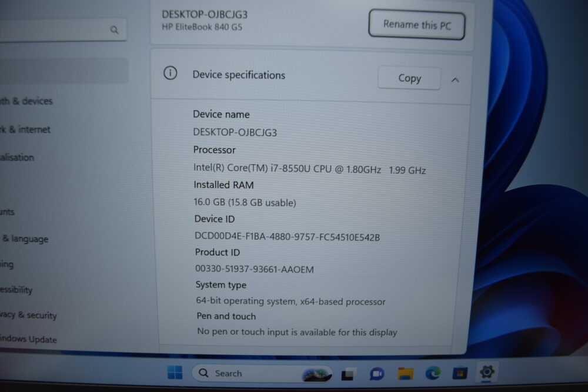Open File Explorer from the taskbar
Image resolution: width=588 pixels, height=392 pixels.
pos(405,373)
